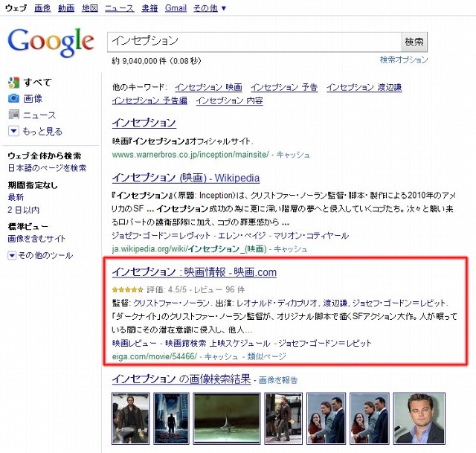The width and height of the screenshot is (476, 453).
Task: Click ジョゼフ・ゴードン=レヴィット link under Wikipedia result
Action: [161, 236]
